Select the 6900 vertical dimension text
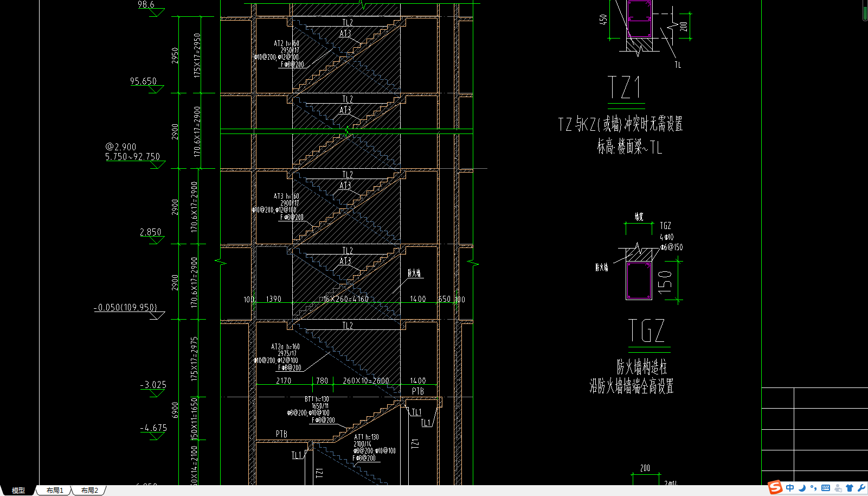Screen dimensions: 868x496 coord(175,410)
